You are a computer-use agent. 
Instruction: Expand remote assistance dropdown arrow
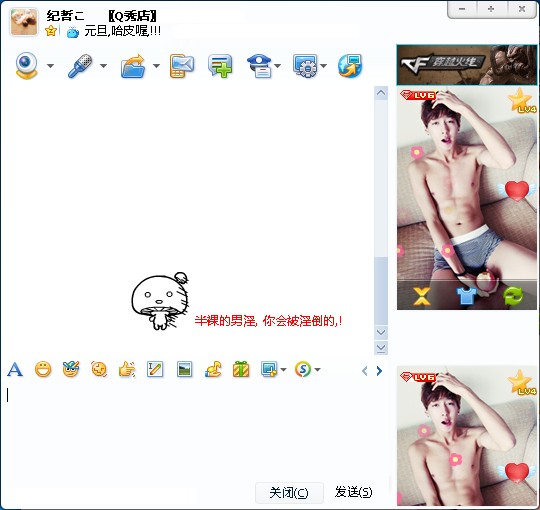tap(323, 65)
